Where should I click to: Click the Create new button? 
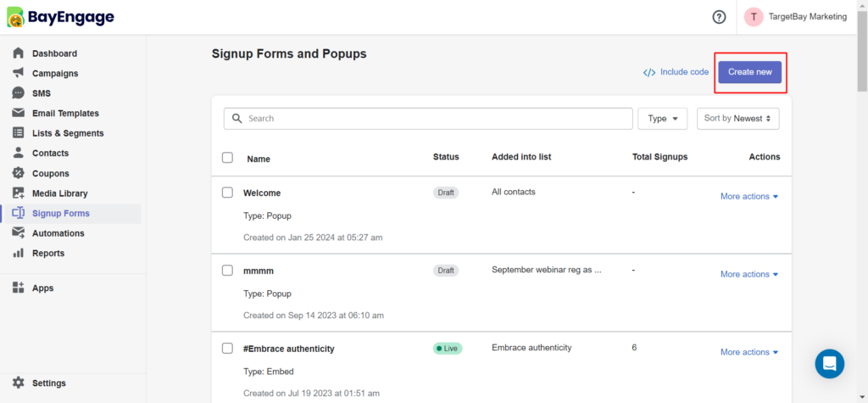coord(749,72)
